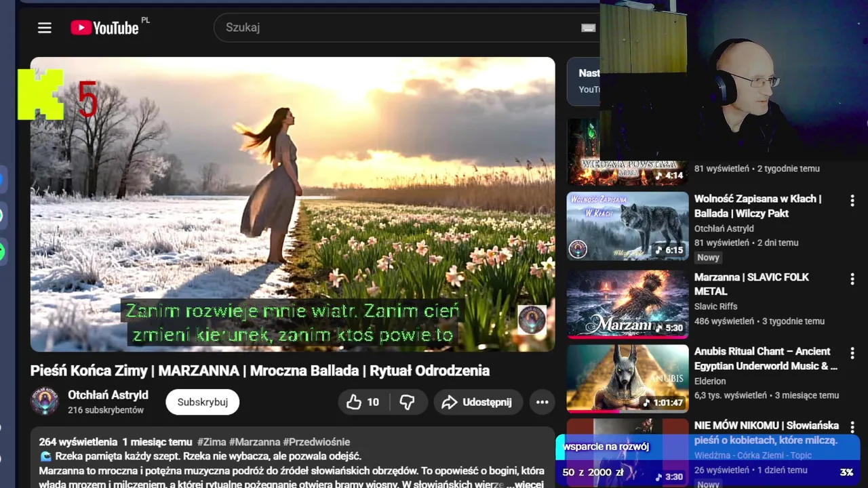Screen dimensions: 868x488
Task: Open the YouTube hamburger guide menu
Action: pyautogui.click(x=45, y=28)
